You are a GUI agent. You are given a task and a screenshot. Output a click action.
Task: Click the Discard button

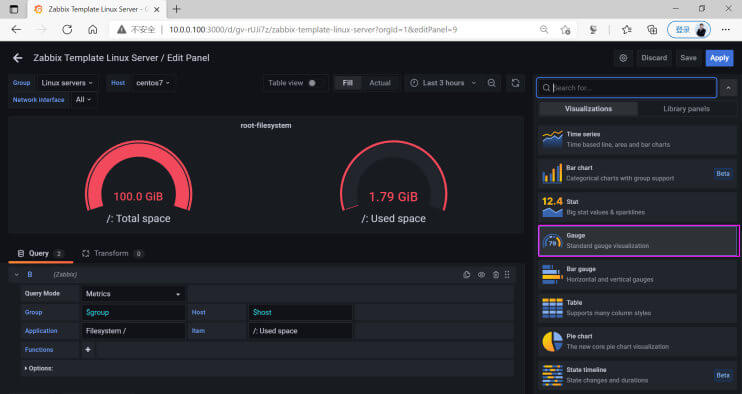click(x=654, y=58)
